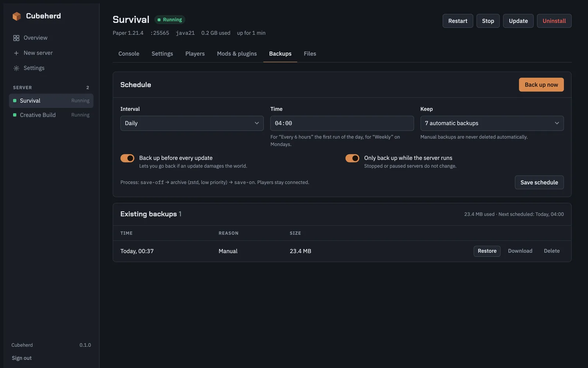Click the 'Existing backups' heading

point(148,214)
